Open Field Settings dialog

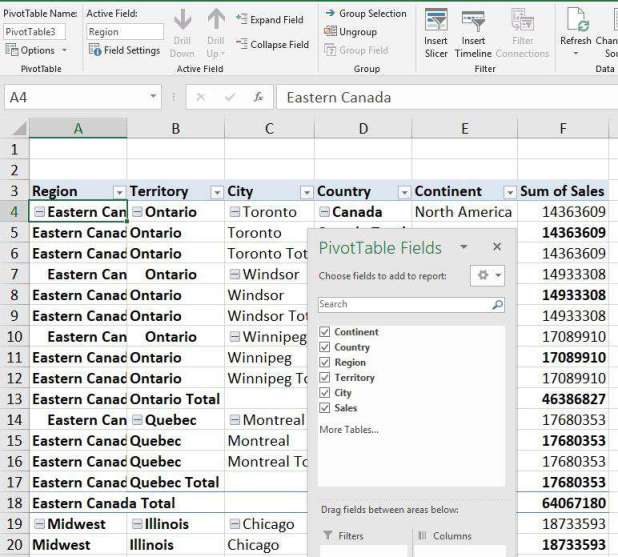coord(125,50)
